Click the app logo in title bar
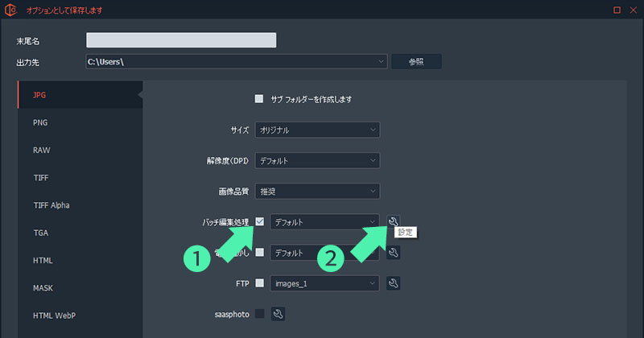 point(12,10)
